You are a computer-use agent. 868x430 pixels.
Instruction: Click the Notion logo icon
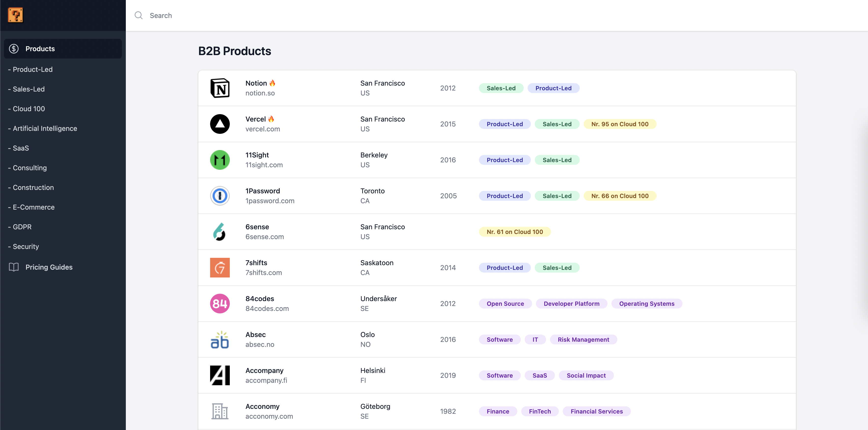[x=220, y=88]
